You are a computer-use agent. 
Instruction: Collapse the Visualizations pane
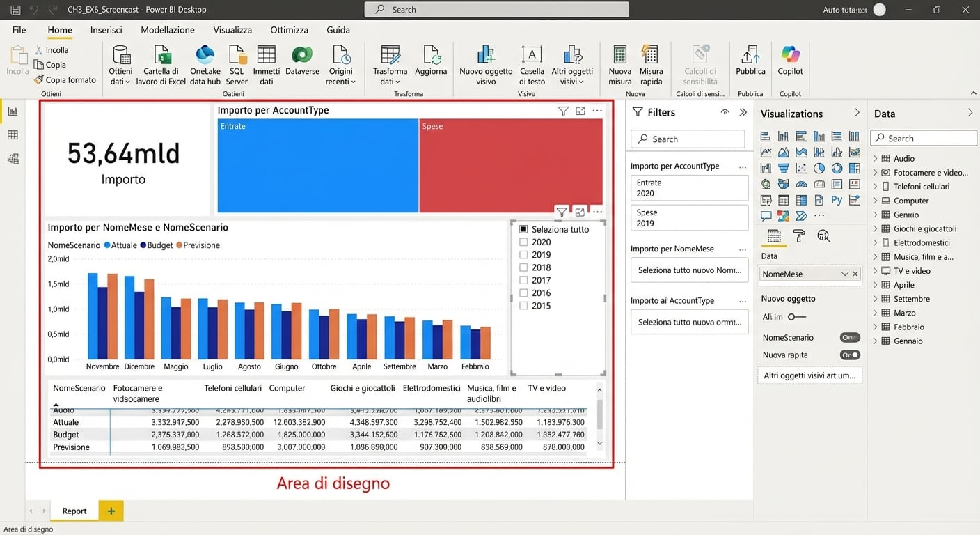click(x=857, y=113)
